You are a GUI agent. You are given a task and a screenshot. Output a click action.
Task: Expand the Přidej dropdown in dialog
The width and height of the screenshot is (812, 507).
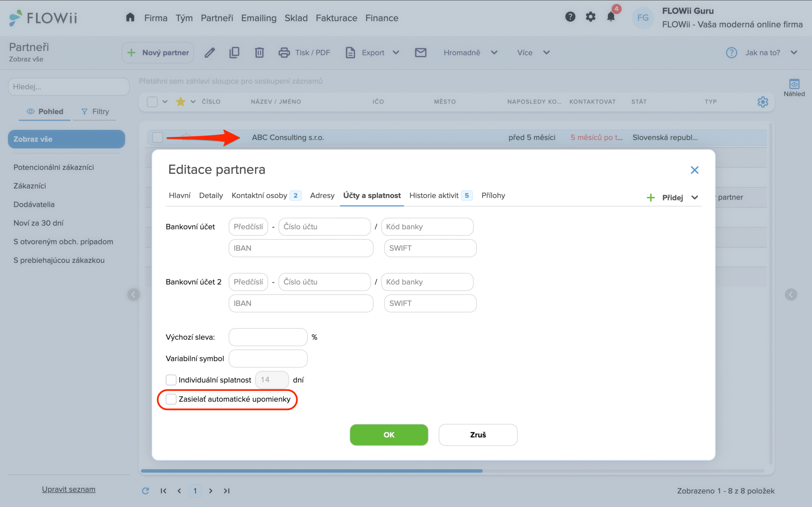695,197
